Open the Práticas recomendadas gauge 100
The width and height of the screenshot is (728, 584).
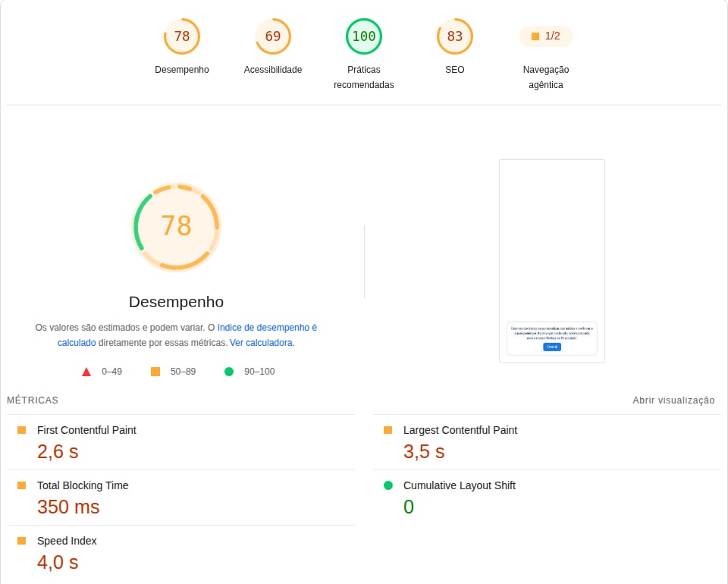[x=364, y=36]
